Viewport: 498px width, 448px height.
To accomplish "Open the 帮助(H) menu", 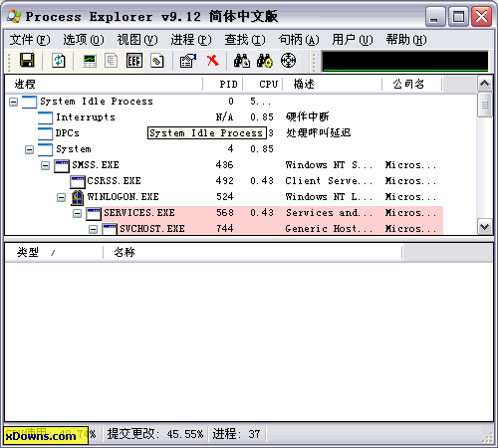I will (406, 40).
